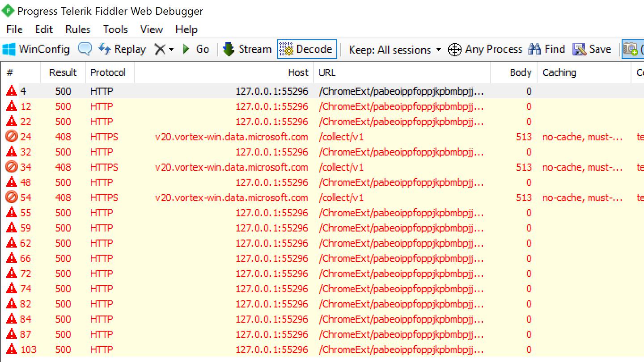The width and height of the screenshot is (644, 362).
Task: Sort sessions by Result column header
Action: tap(63, 72)
